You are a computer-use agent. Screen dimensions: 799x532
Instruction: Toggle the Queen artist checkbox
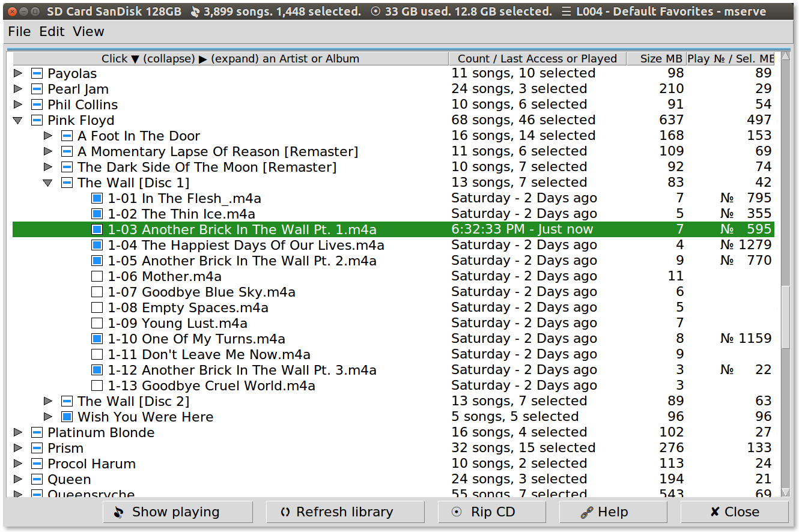pyautogui.click(x=37, y=479)
